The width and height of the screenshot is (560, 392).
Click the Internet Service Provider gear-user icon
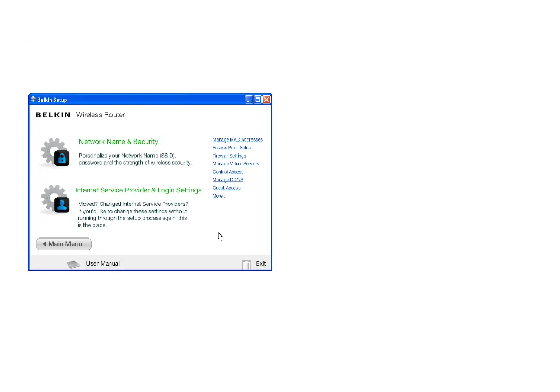point(55,199)
